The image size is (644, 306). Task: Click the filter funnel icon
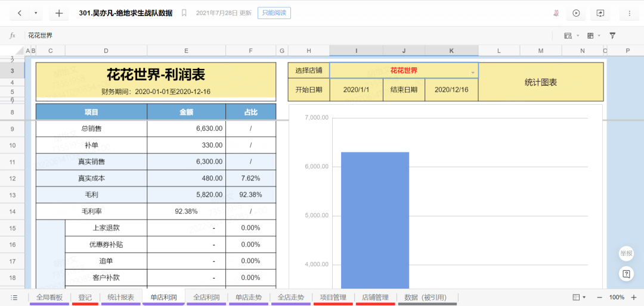tap(612, 36)
